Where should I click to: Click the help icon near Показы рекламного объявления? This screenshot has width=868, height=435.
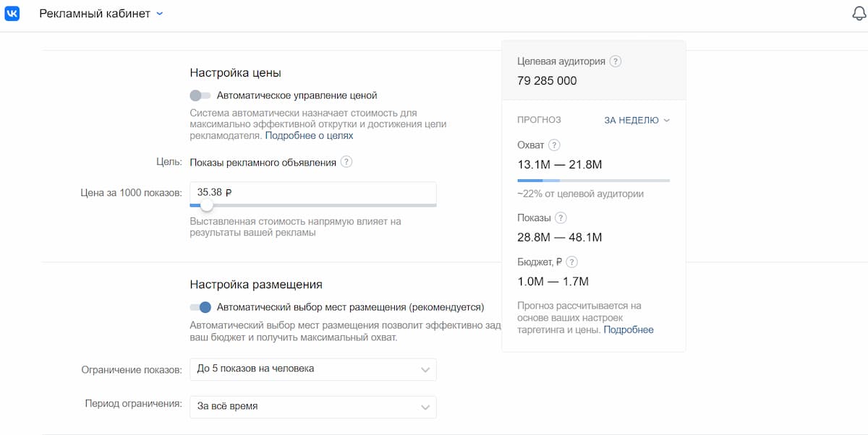click(347, 162)
